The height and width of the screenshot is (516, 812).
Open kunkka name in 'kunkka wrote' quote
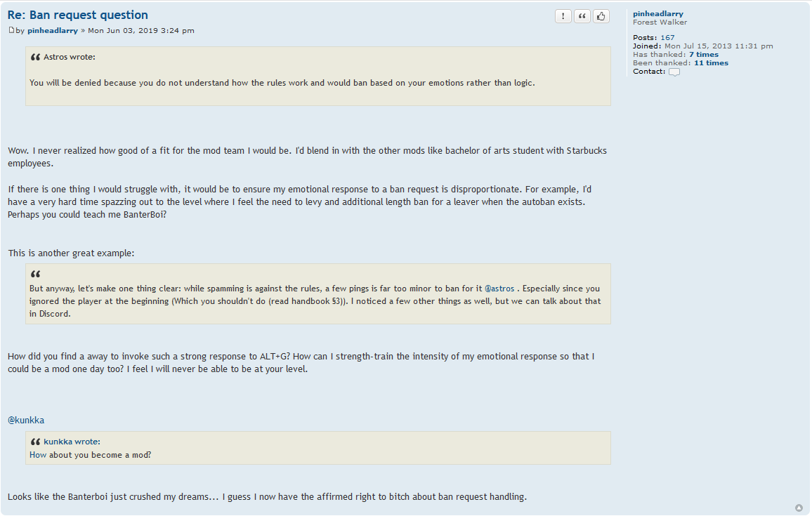pyautogui.click(x=58, y=442)
